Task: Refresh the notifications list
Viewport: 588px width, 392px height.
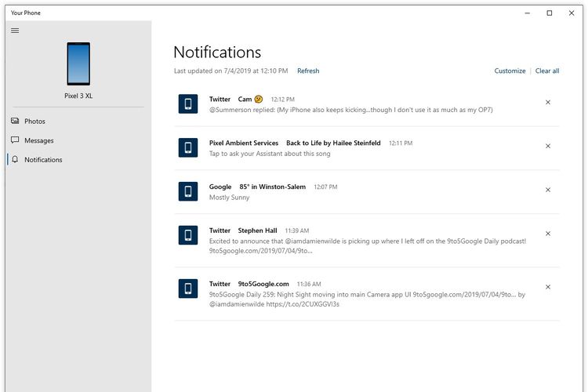Action: (x=308, y=71)
